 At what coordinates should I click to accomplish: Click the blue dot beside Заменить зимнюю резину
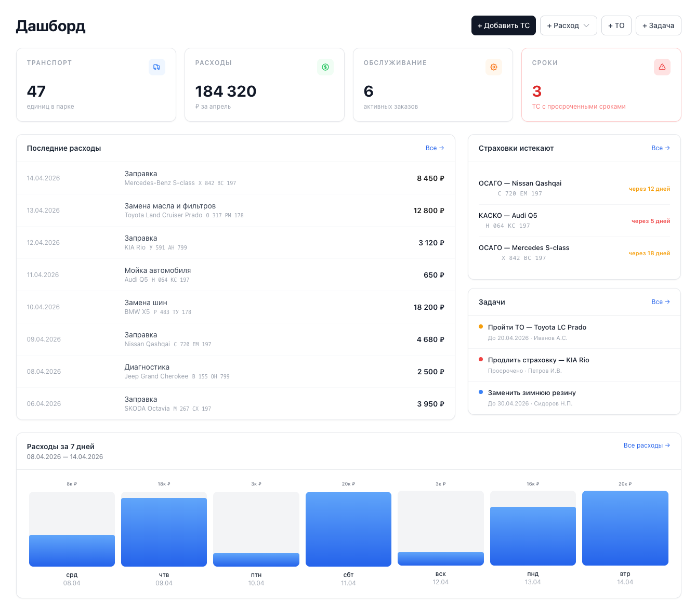pos(481,392)
